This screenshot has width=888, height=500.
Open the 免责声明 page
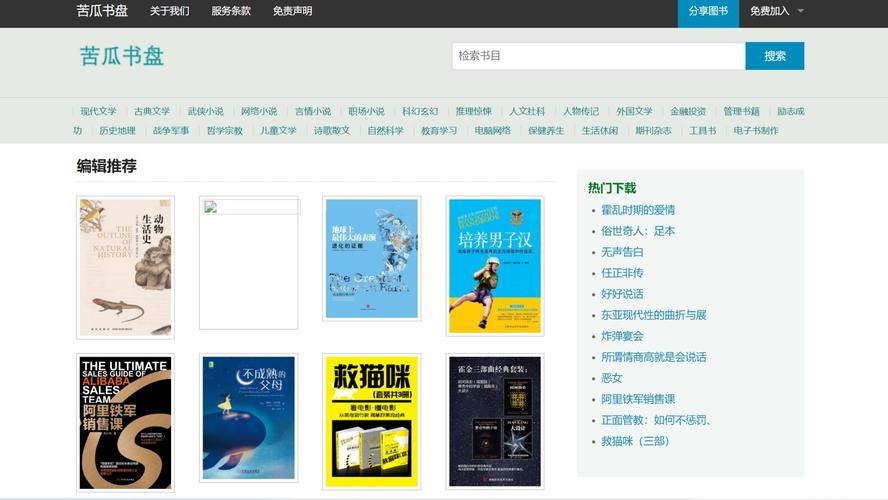tap(292, 11)
